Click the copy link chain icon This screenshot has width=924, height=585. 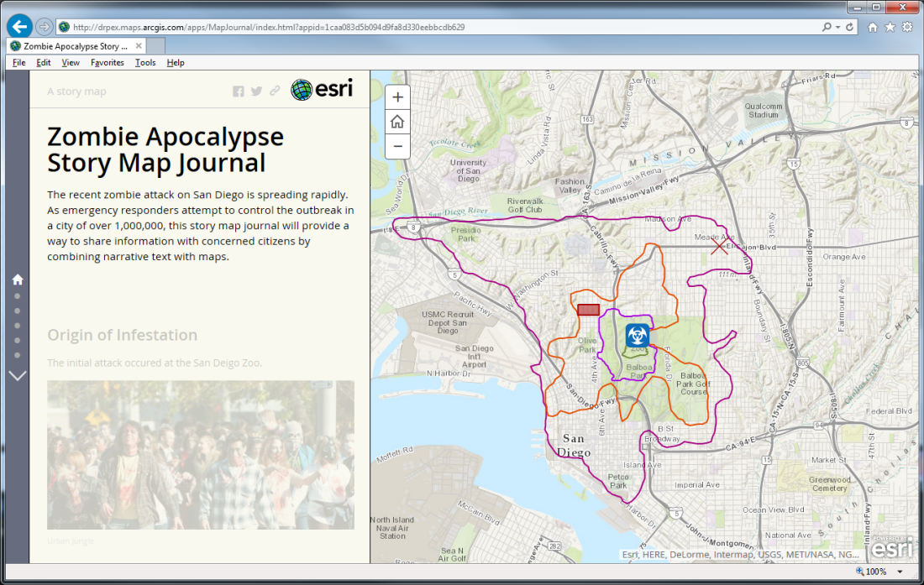coord(275,91)
